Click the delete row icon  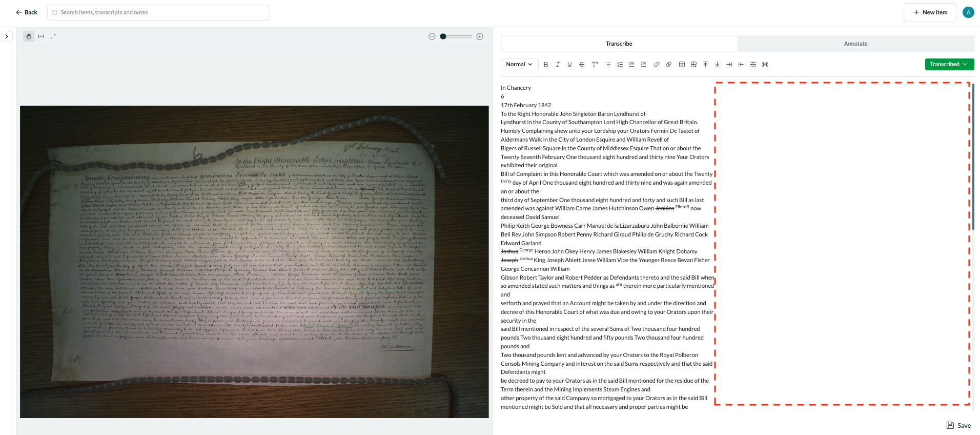[x=753, y=64]
